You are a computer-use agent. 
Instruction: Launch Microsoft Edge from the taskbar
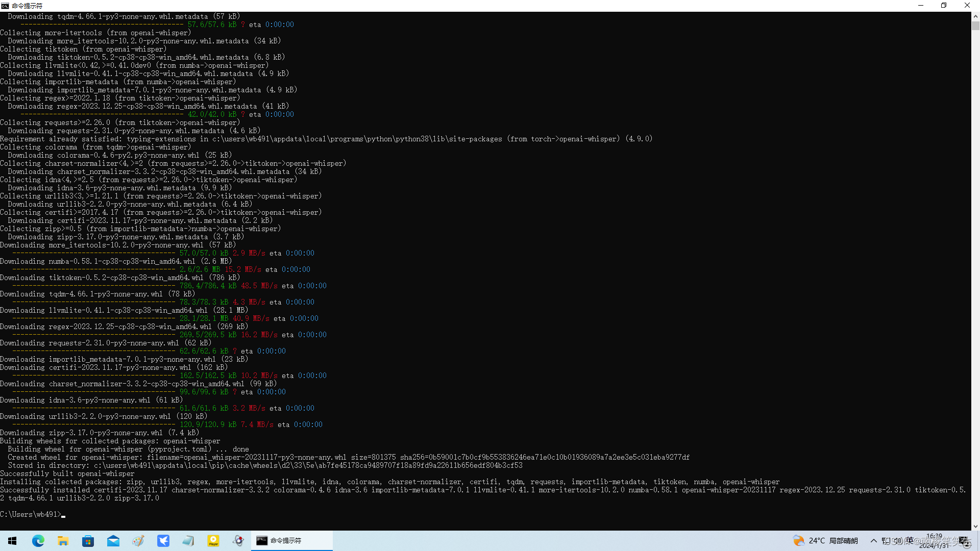38,541
